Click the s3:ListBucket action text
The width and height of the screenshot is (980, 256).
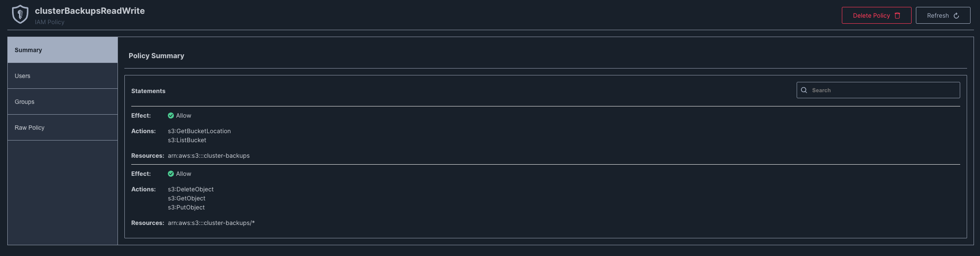(x=187, y=140)
